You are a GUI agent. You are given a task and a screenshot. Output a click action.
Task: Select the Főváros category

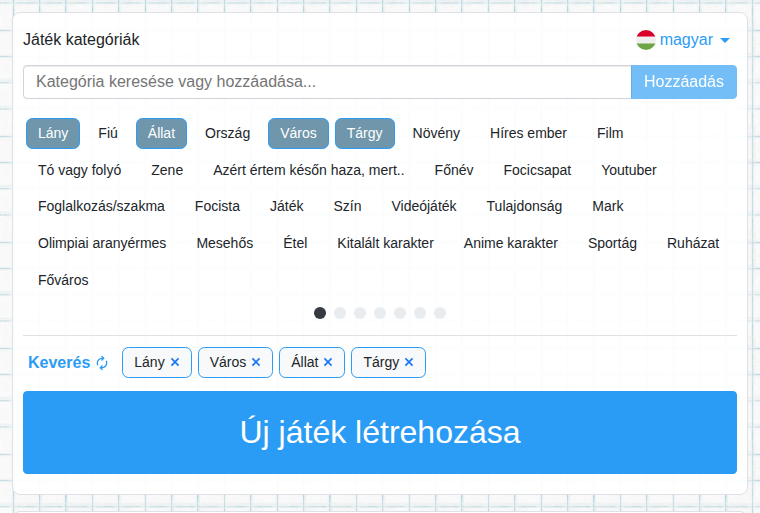pos(63,280)
